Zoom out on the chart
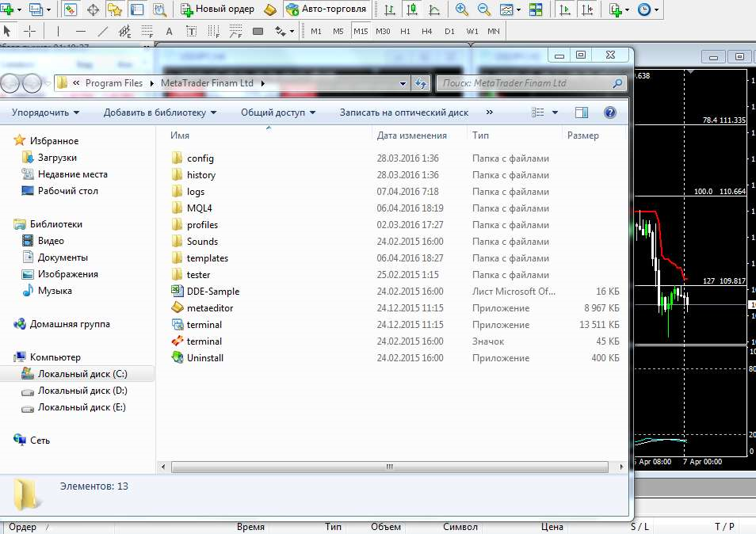The image size is (756, 534). (483, 9)
